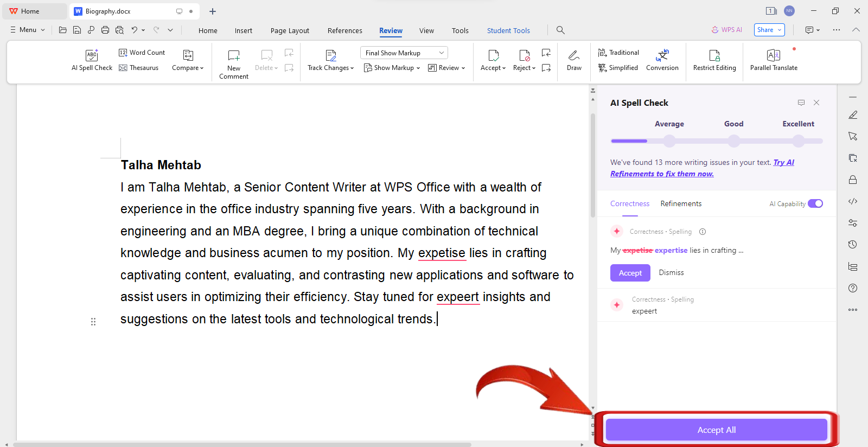
Task: Open the Page Layout tab
Action: pos(290,30)
